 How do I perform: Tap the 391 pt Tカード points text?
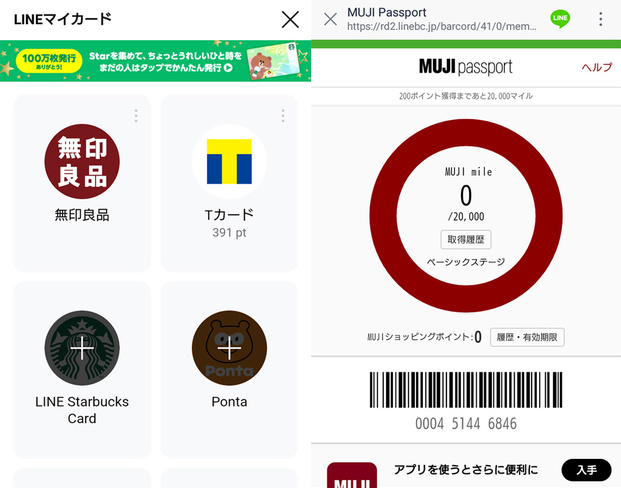pyautogui.click(x=229, y=233)
